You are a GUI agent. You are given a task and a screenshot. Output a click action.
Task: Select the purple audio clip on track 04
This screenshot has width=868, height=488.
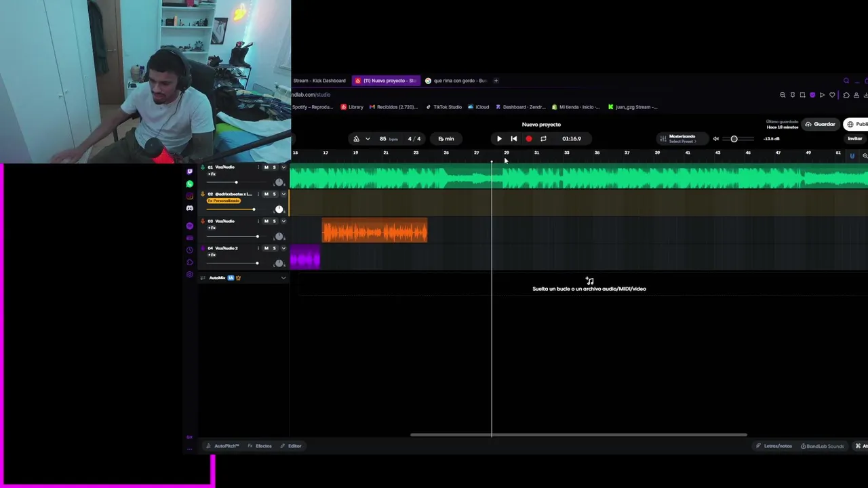point(304,258)
